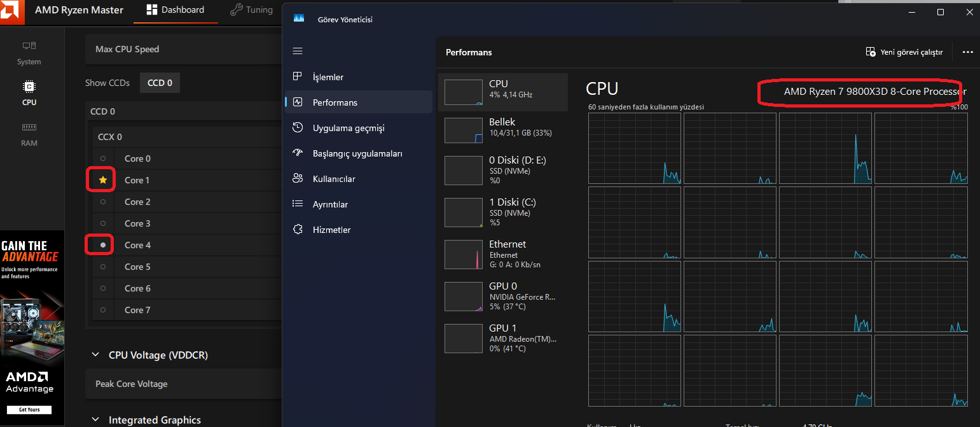
Task: Click the Ayrıntılar list icon
Action: (x=297, y=204)
